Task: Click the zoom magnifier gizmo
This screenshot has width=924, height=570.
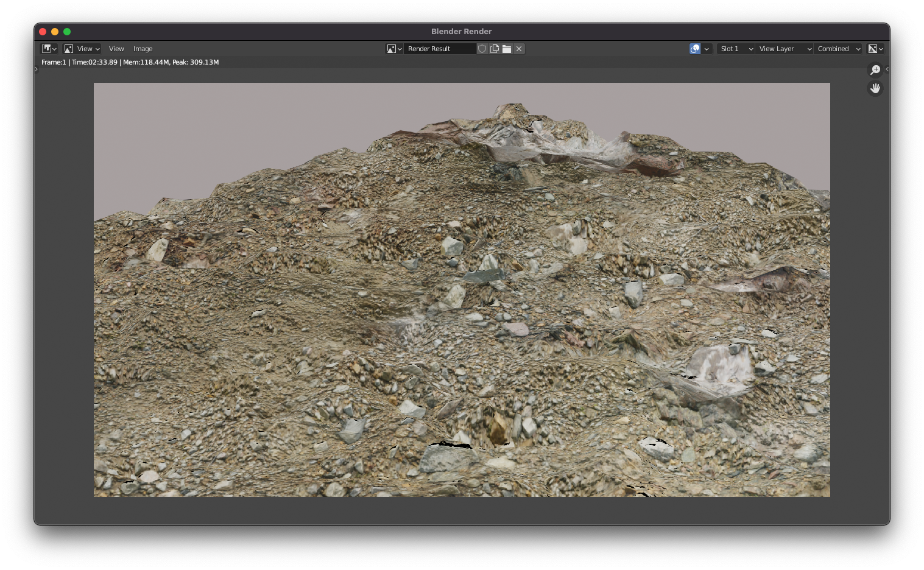Action: coord(875,70)
